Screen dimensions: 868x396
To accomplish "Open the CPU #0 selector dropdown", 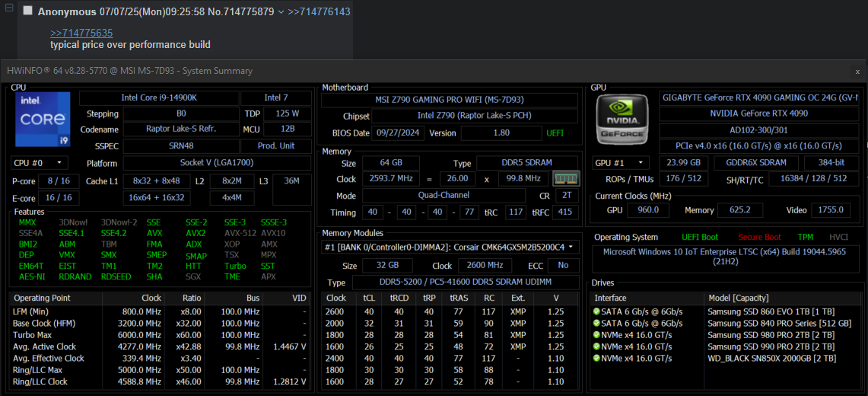I will click(x=40, y=164).
